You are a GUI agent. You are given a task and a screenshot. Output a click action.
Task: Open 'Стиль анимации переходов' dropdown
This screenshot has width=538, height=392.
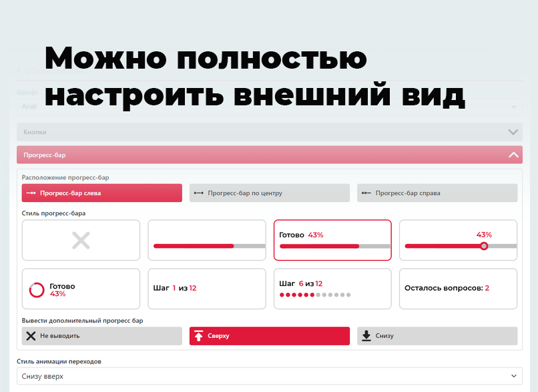[x=269, y=376]
